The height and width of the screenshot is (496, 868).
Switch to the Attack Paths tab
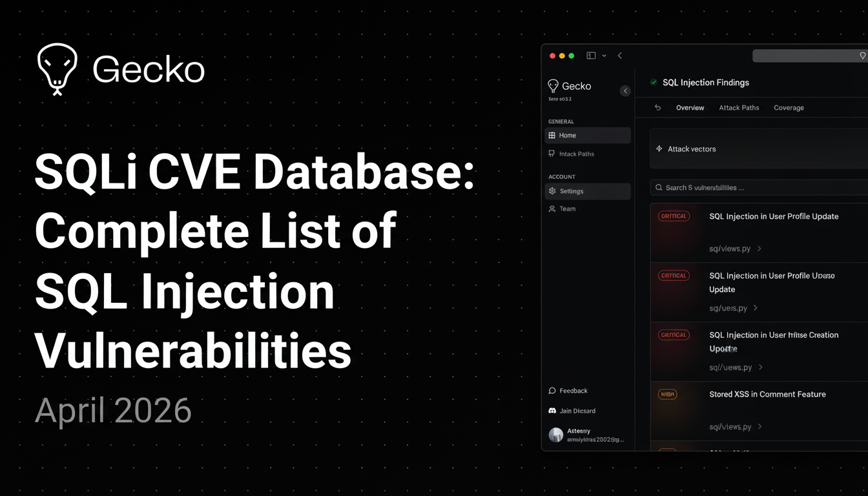(739, 108)
